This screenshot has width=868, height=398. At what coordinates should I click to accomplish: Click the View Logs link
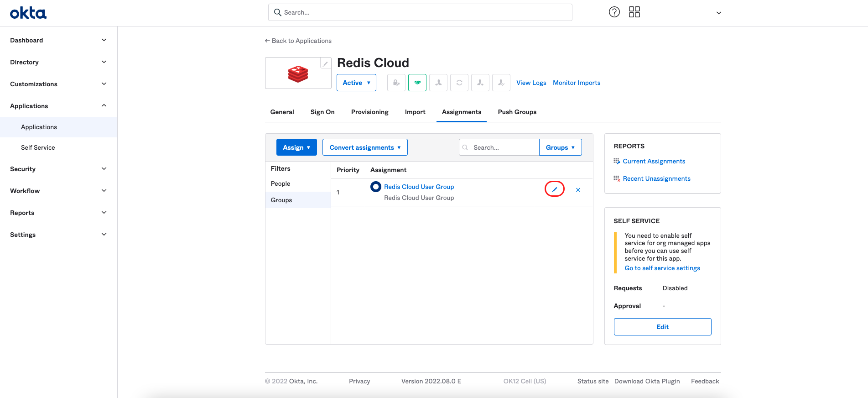pyautogui.click(x=531, y=83)
